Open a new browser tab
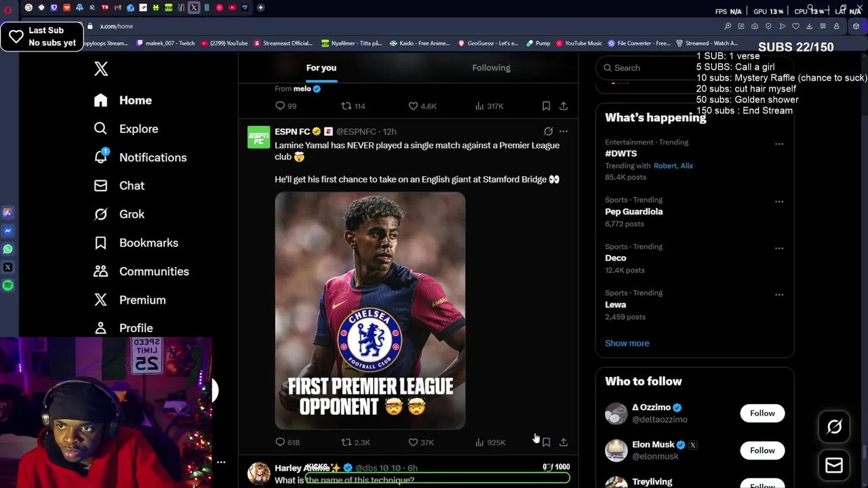The width and height of the screenshot is (868, 488). pyautogui.click(x=260, y=7)
